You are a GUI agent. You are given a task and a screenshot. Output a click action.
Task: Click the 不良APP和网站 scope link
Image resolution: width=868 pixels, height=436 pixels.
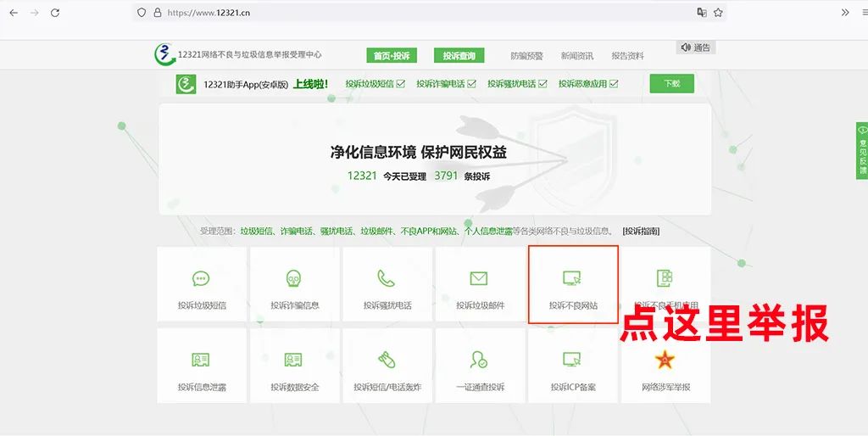coord(430,231)
